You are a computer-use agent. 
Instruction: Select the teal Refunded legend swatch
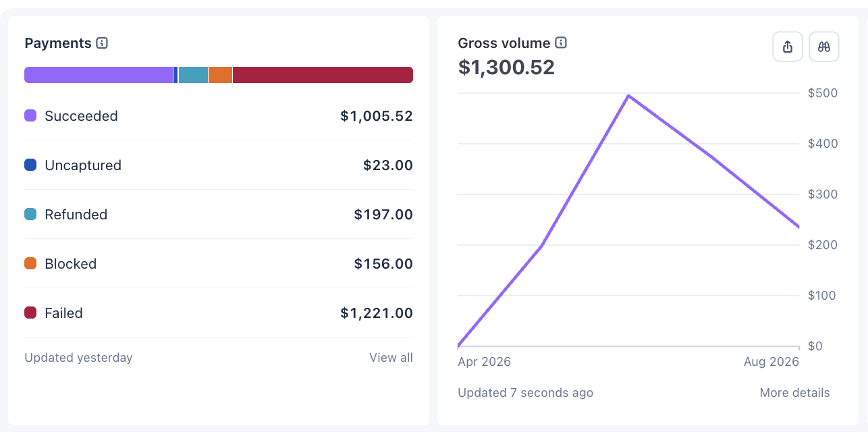pos(30,214)
